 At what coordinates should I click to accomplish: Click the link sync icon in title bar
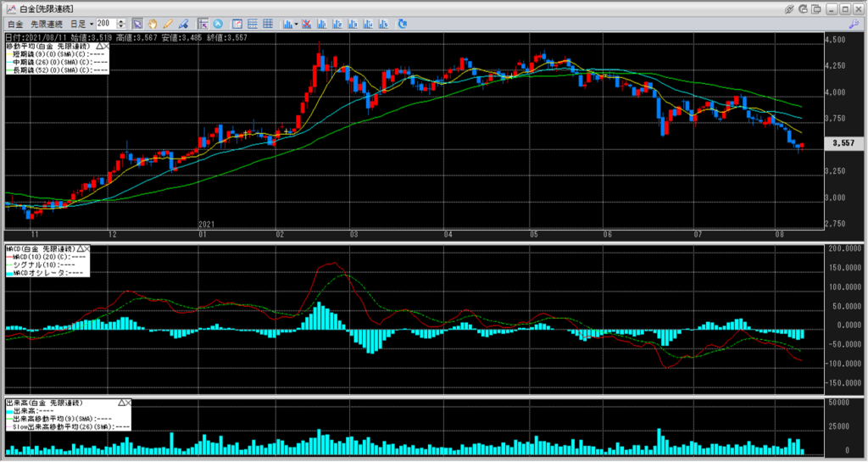click(x=789, y=9)
